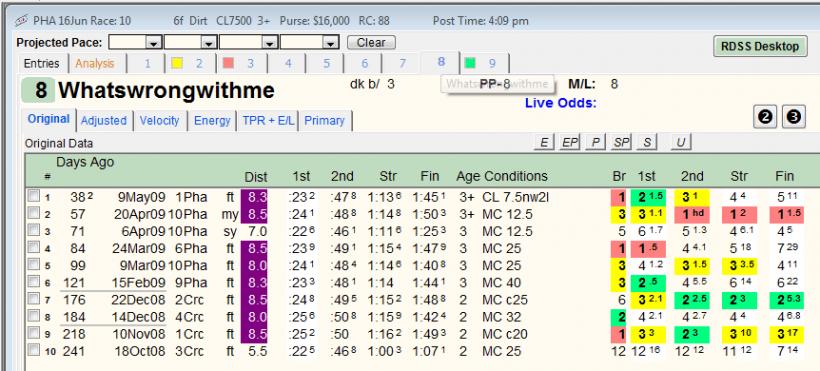Open the second Projected Pace dropdown
The height and width of the screenshot is (371, 820).
point(209,42)
